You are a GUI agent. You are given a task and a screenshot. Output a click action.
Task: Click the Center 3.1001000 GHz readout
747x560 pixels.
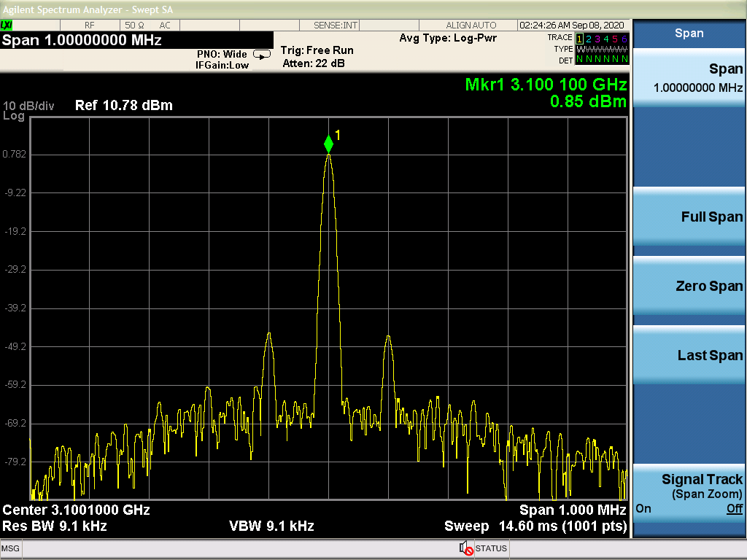[x=76, y=510]
